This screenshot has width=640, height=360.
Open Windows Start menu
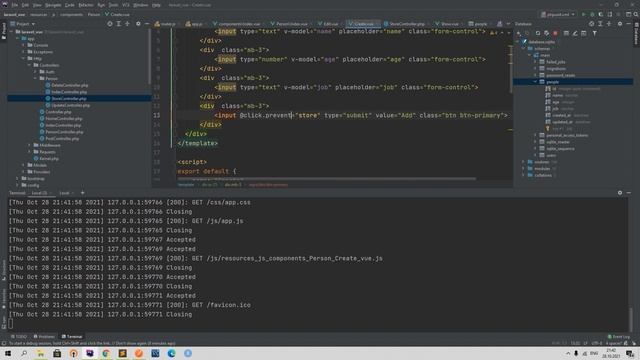8,353
